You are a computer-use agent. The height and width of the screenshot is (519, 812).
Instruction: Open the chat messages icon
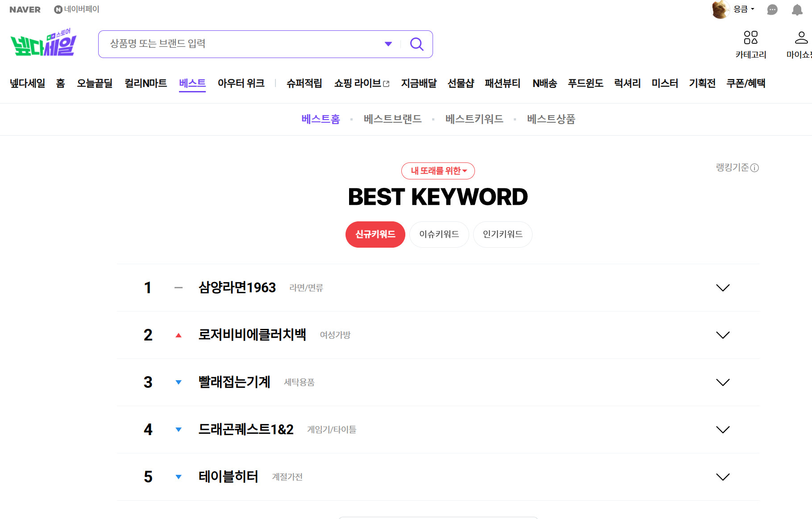772,9
